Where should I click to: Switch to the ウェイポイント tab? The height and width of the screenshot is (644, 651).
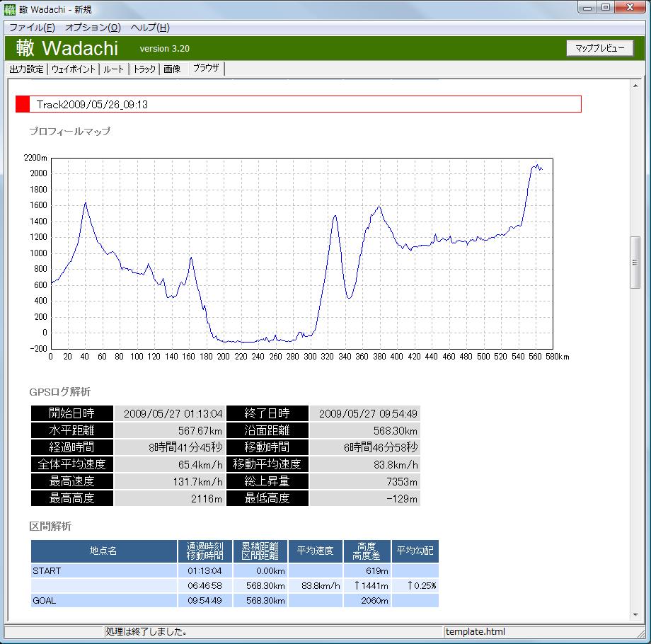[x=74, y=69]
